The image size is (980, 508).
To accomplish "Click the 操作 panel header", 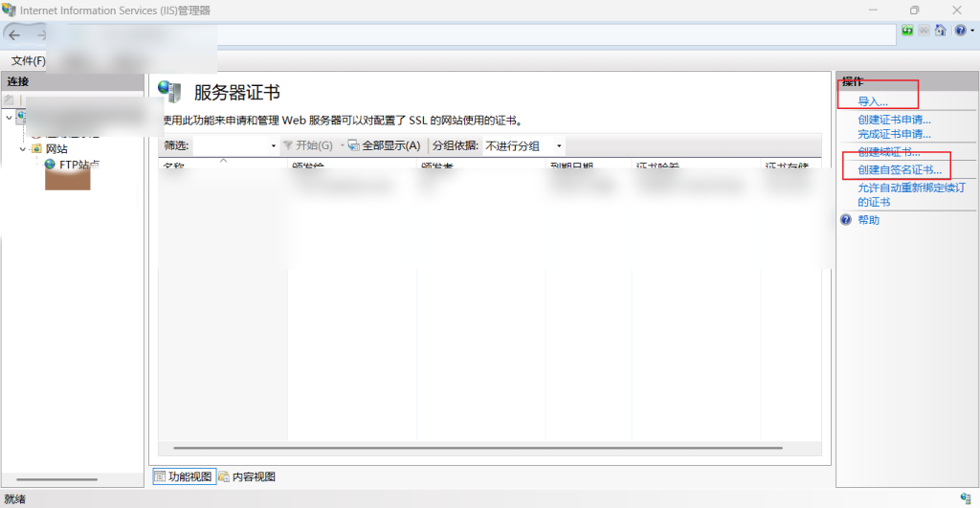I will click(x=907, y=81).
